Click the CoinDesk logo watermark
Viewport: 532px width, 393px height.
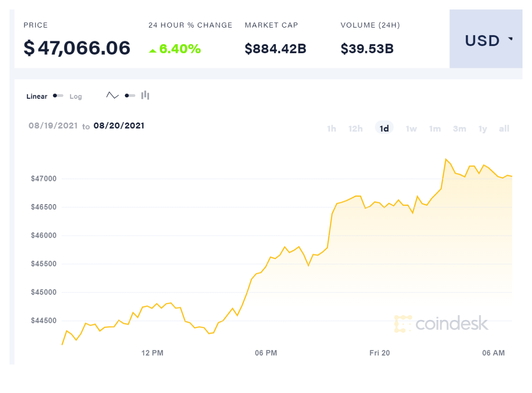pyautogui.click(x=441, y=323)
